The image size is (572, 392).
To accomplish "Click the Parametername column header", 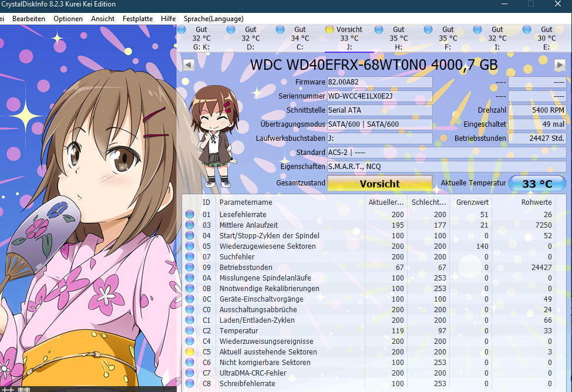I will point(245,202).
